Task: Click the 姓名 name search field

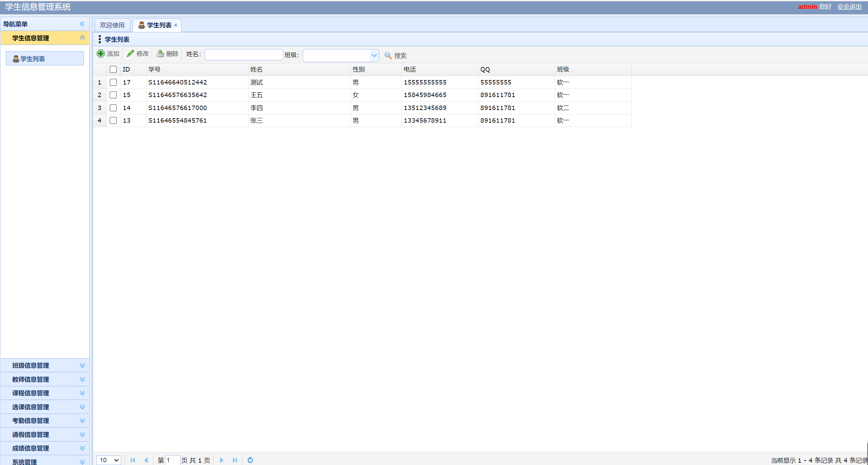Action: (x=244, y=55)
